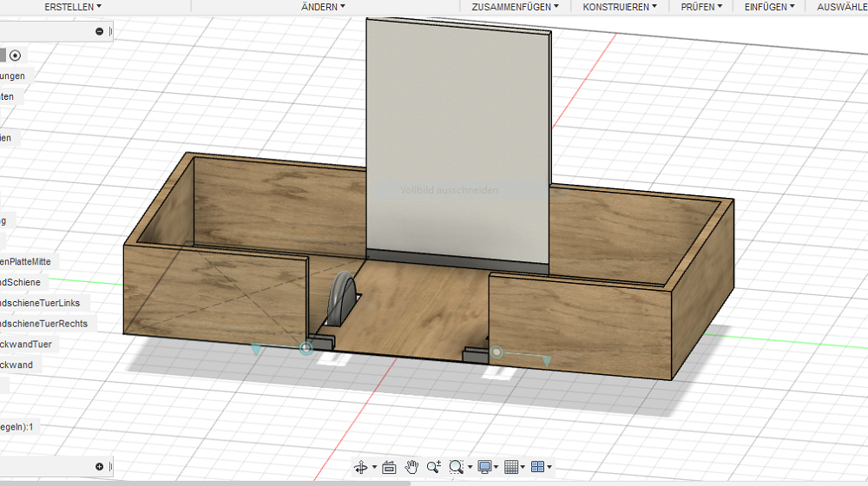Collapse the browser panel with minus button
Screen dimensions: 868x486
click(99, 31)
